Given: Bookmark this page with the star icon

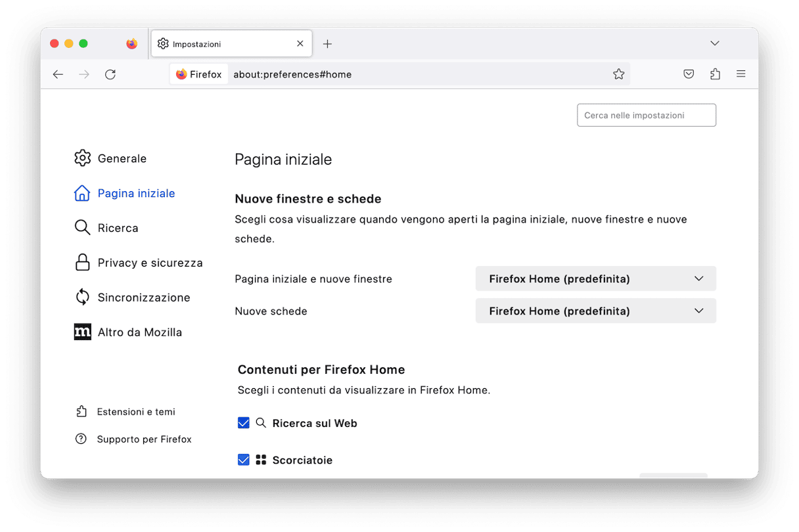Looking at the screenshot, I should (618, 74).
